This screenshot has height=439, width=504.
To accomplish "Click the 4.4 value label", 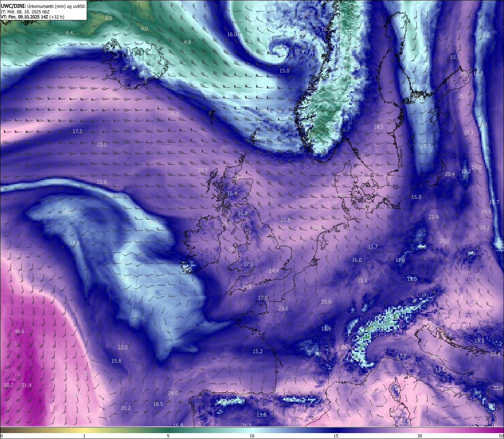I will click(x=69, y=33).
